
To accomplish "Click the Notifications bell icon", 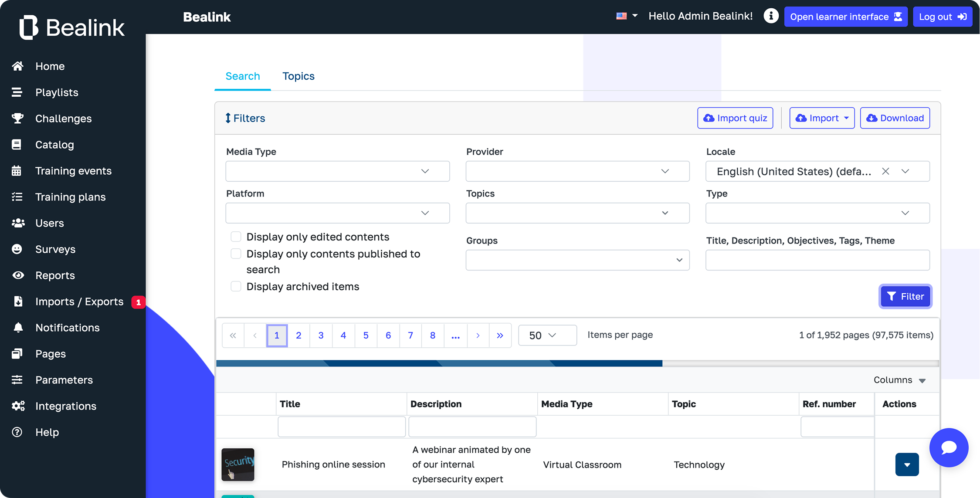I will (x=18, y=328).
